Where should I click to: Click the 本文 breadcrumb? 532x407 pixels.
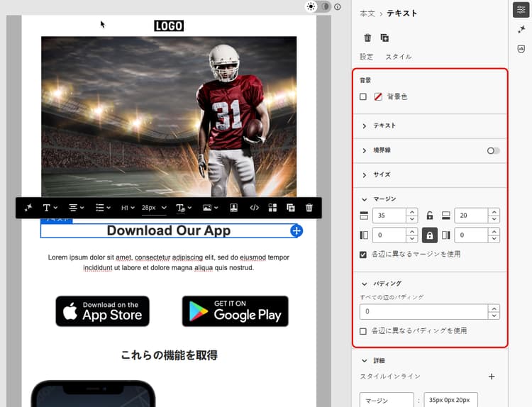(367, 13)
